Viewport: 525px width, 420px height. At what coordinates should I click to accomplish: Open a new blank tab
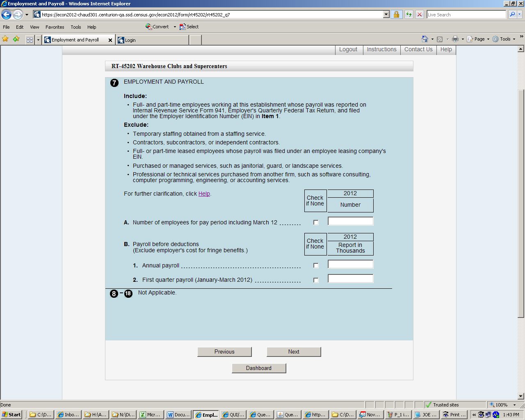click(x=195, y=40)
